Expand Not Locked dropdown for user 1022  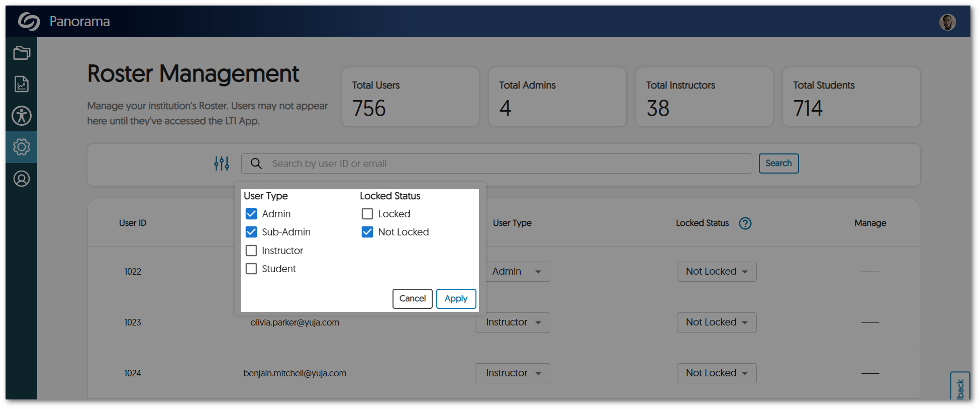tap(716, 272)
